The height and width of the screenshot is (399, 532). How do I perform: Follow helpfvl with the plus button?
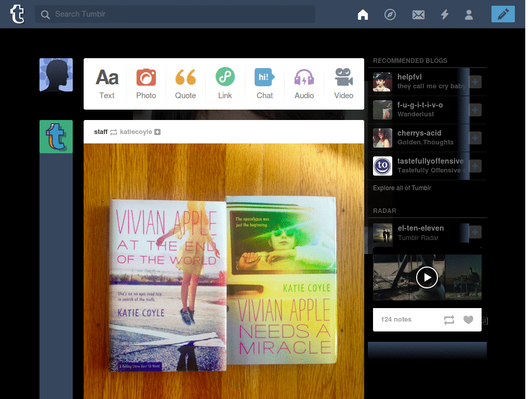click(x=475, y=82)
